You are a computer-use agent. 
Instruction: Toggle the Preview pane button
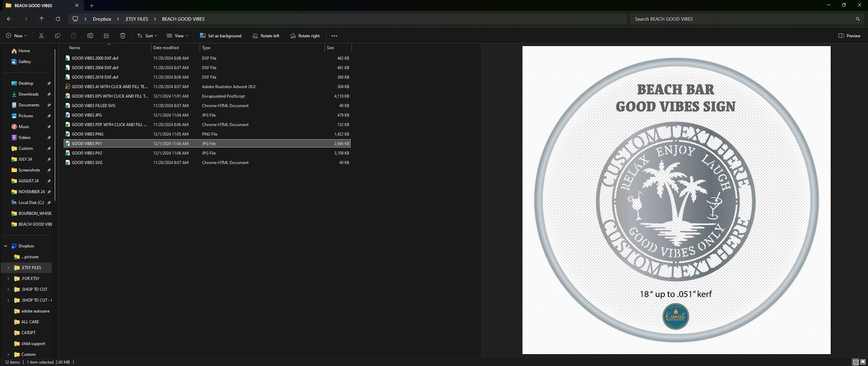[850, 36]
